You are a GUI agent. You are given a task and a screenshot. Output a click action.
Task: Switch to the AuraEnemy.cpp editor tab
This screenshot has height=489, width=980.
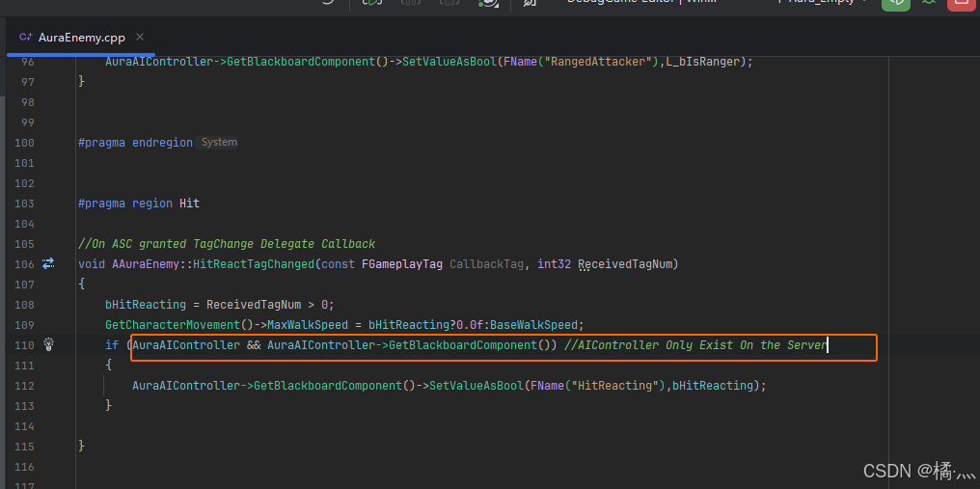81,38
